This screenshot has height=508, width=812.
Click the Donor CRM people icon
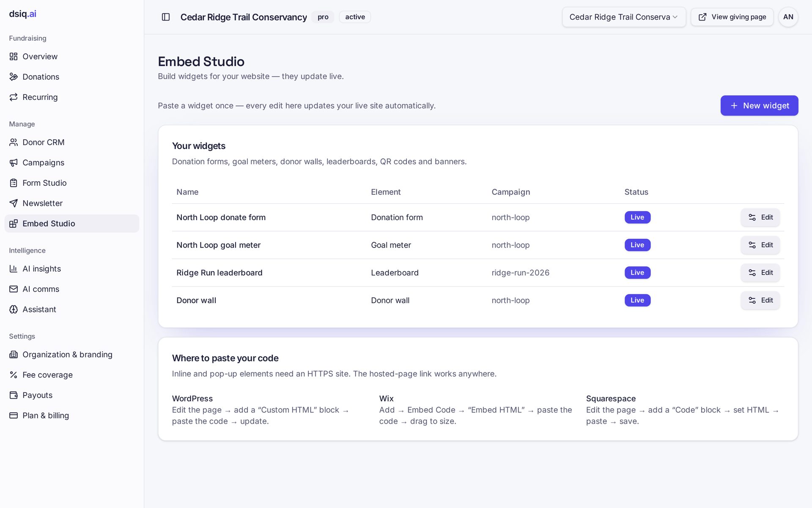point(14,142)
